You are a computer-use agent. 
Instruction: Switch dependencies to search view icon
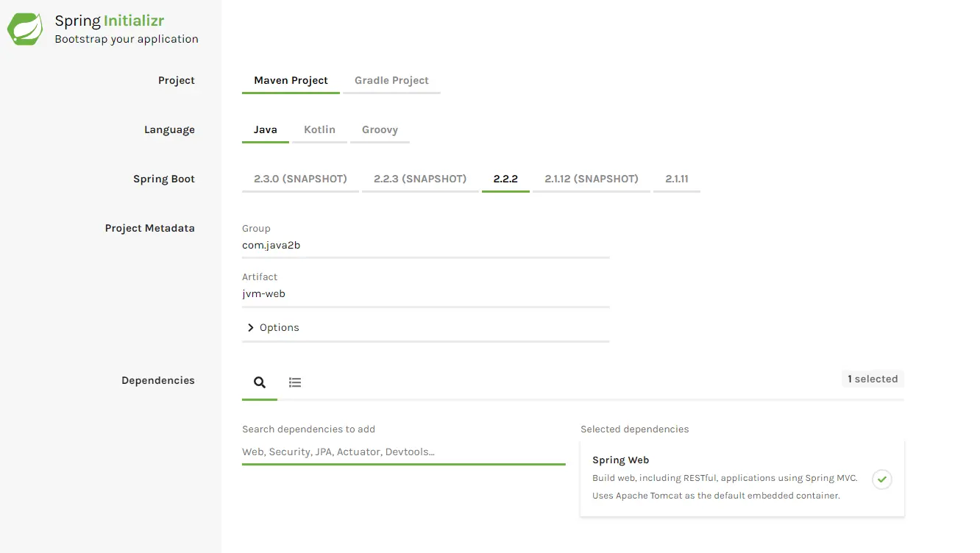click(260, 382)
